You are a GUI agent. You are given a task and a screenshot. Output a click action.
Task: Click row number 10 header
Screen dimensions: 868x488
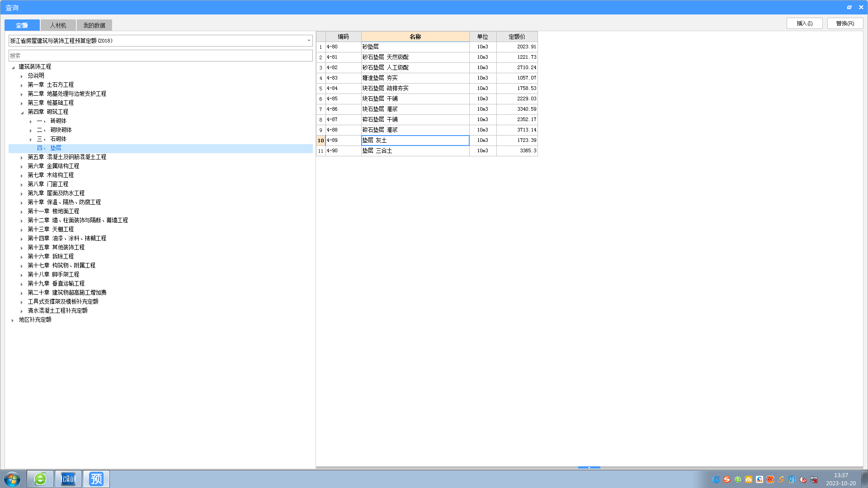tap(321, 140)
